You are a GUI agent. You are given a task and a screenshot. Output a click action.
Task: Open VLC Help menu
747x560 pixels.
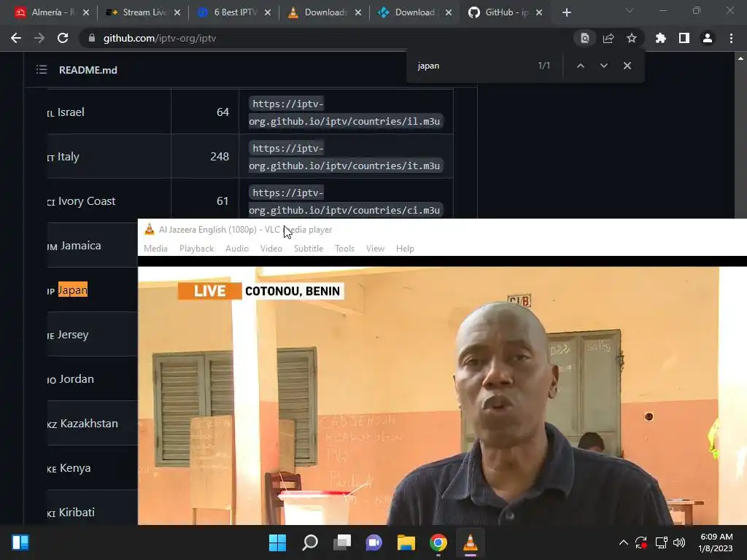(405, 249)
